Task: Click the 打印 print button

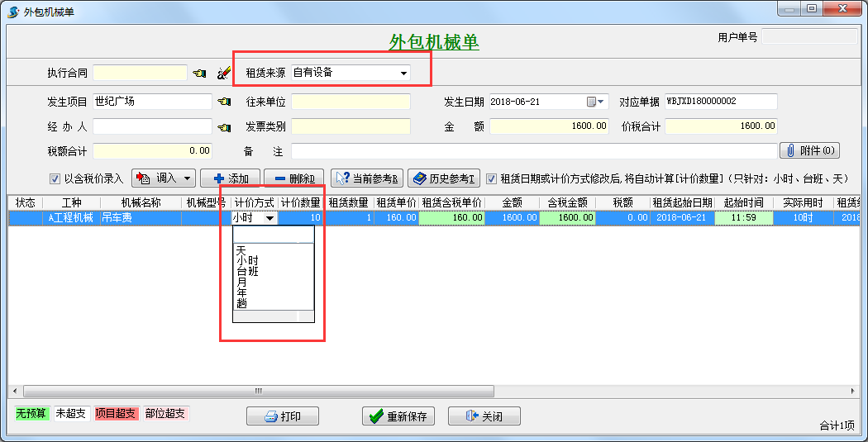Action: tap(283, 416)
